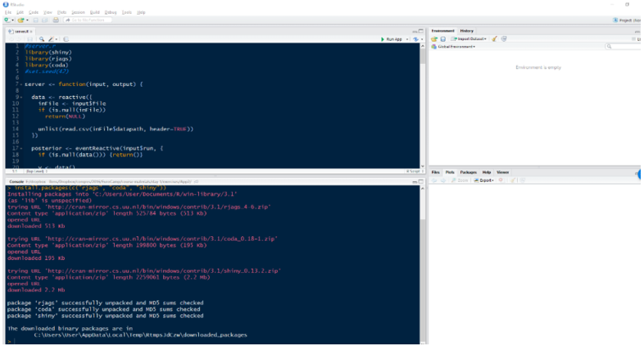Expand the recent files arrow beside Open File

coord(27,20)
